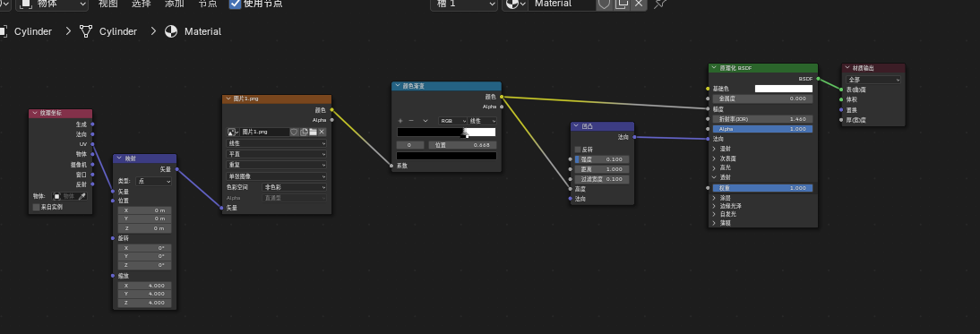Screen dimensions: 980x334
Task: Remove color stop with minus in 颜色渐变 node
Action: [411, 121]
